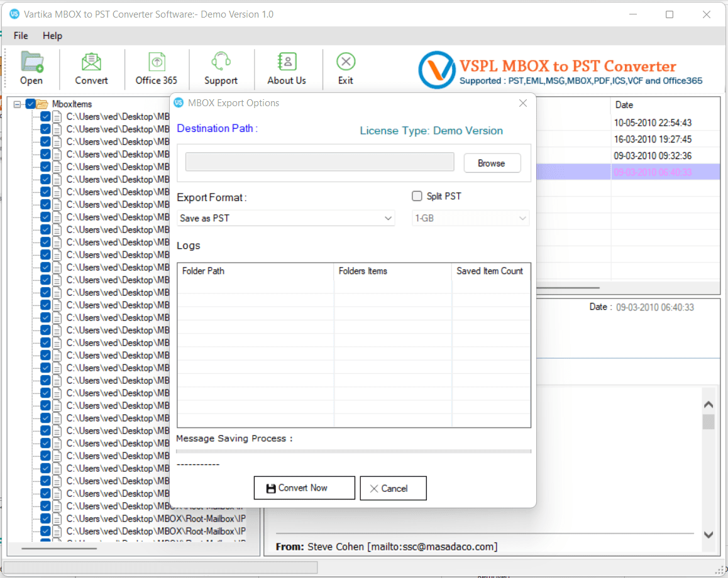Select the Office 365 upload icon
The image size is (728, 578).
tap(157, 62)
